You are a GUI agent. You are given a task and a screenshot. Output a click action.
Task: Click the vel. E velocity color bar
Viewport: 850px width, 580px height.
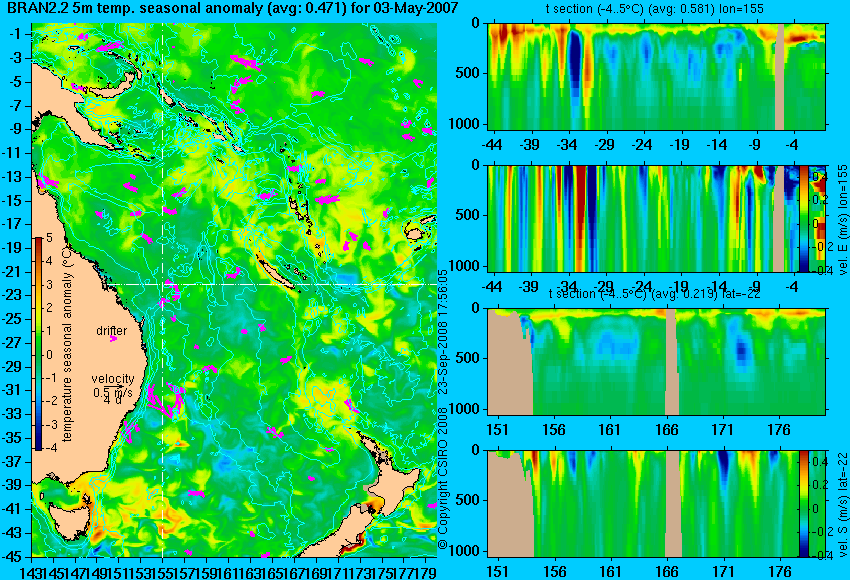click(x=803, y=218)
